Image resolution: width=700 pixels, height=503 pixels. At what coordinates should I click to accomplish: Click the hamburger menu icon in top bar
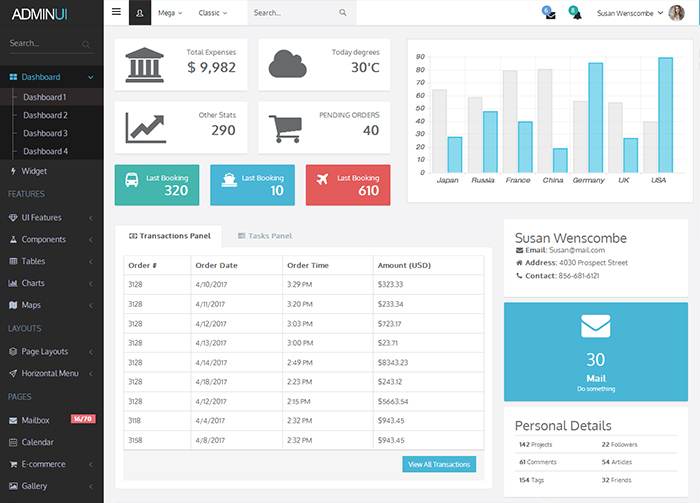(116, 12)
